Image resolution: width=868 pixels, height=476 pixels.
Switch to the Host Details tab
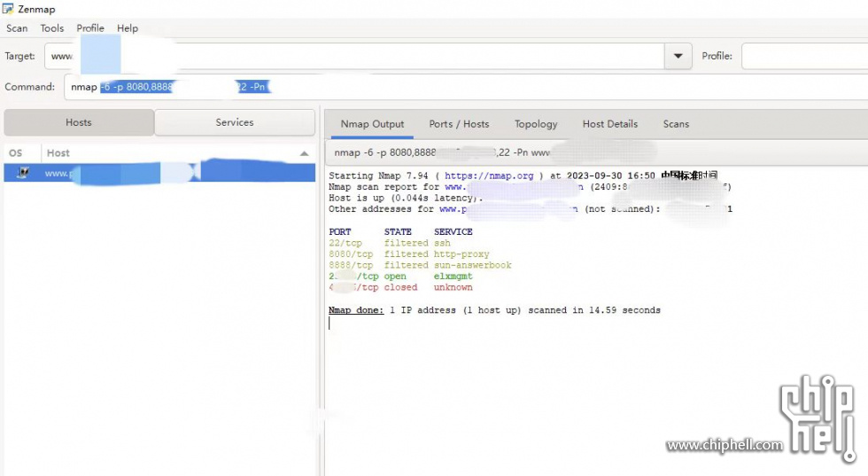pos(610,124)
